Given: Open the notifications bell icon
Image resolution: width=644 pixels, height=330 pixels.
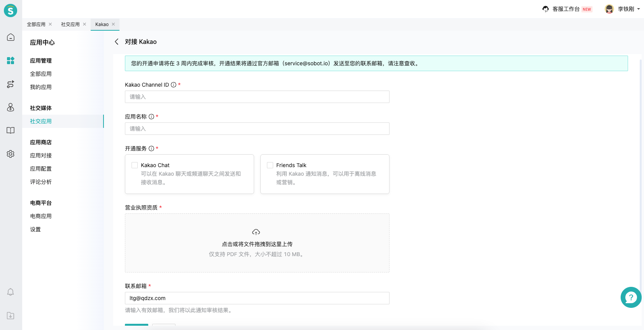Looking at the screenshot, I should pyautogui.click(x=11, y=292).
